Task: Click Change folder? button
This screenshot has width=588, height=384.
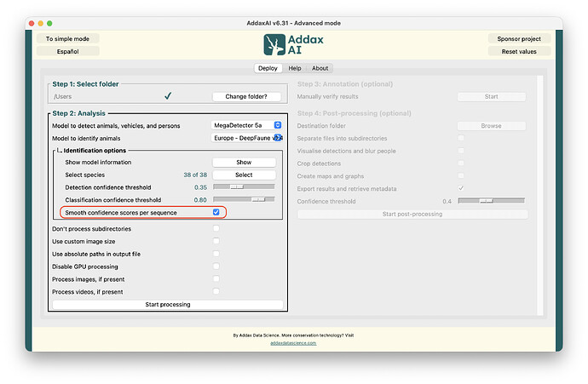Action: coord(246,96)
